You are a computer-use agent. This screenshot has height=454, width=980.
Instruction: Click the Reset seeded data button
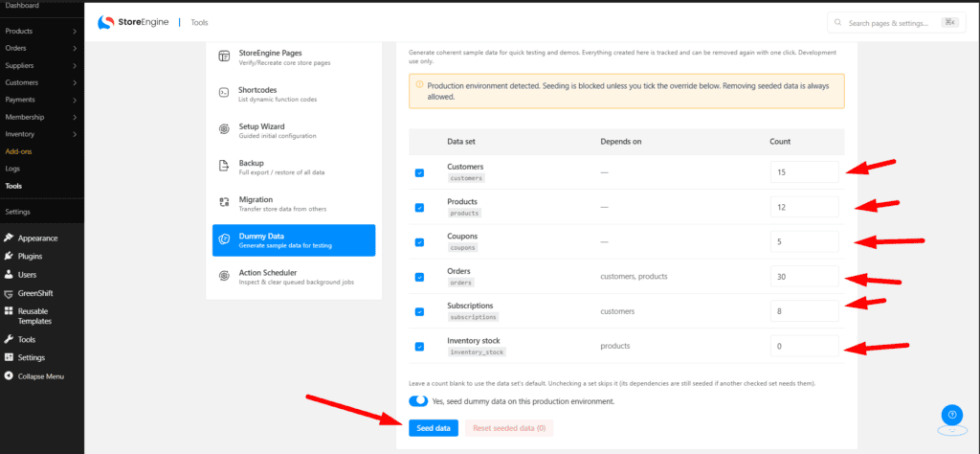click(x=509, y=428)
